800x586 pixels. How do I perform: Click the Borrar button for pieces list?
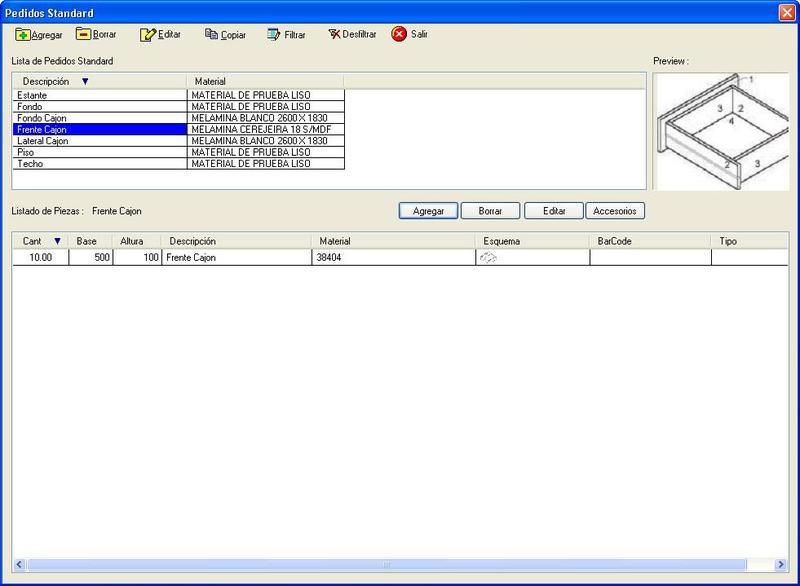pos(490,211)
